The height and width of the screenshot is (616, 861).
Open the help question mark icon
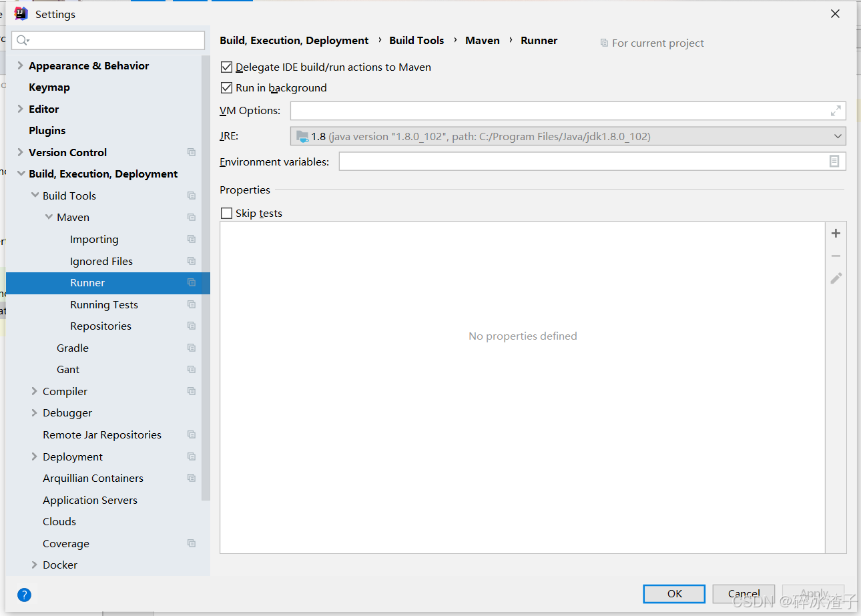24,595
